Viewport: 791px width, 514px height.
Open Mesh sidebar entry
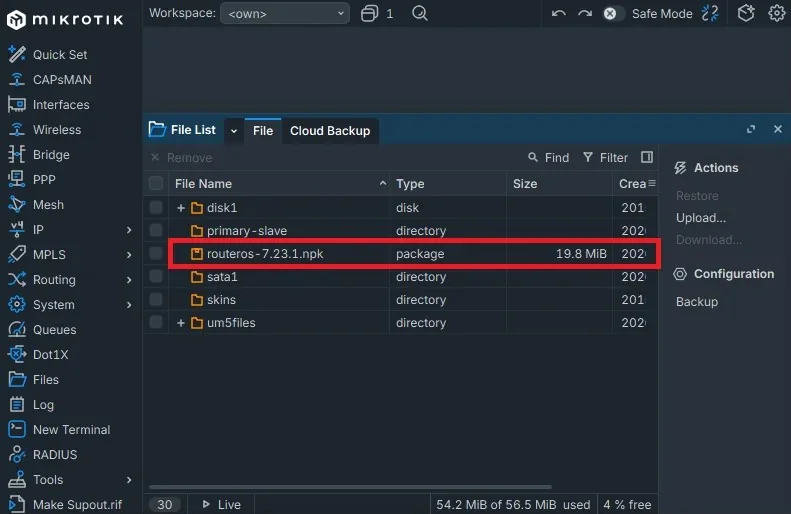[x=36, y=204]
